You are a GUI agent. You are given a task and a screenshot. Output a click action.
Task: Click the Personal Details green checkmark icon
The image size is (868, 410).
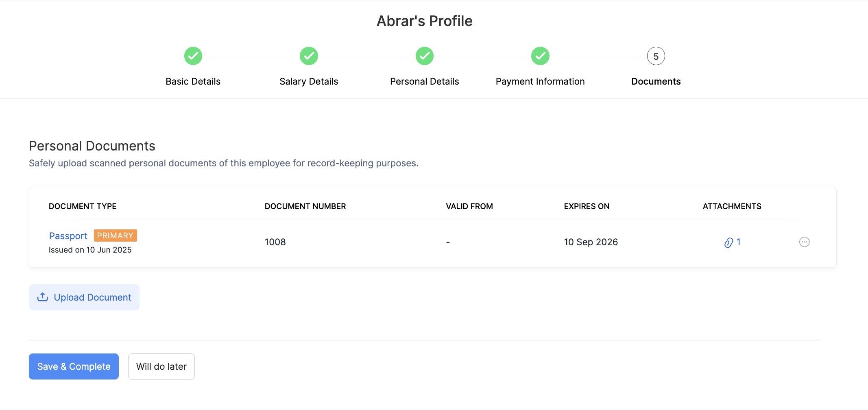[x=424, y=56]
